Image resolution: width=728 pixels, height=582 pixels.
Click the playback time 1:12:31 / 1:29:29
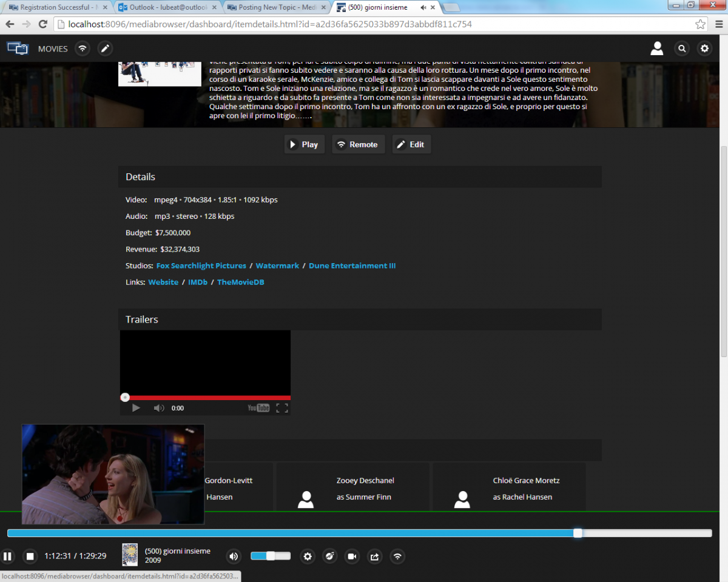(75, 556)
